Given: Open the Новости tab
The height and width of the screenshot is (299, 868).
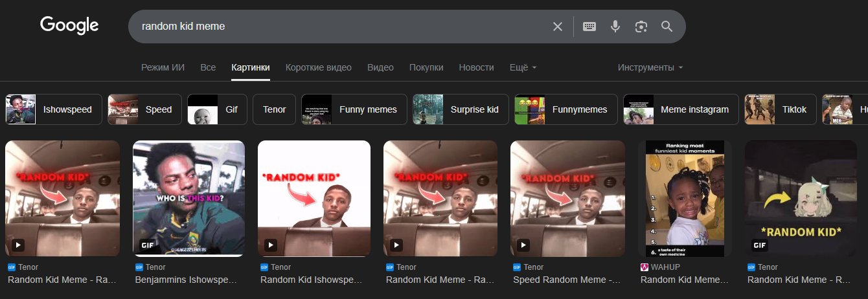Looking at the screenshot, I should pos(476,67).
